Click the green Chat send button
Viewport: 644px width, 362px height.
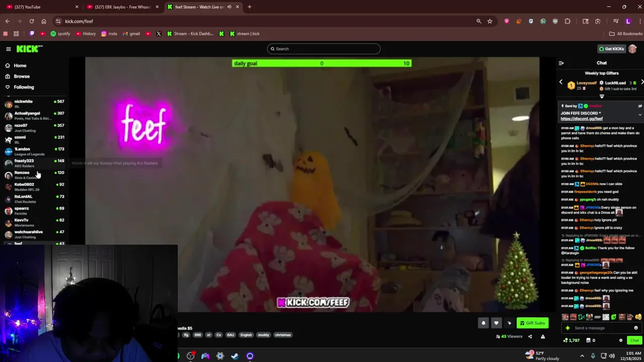(x=634, y=340)
